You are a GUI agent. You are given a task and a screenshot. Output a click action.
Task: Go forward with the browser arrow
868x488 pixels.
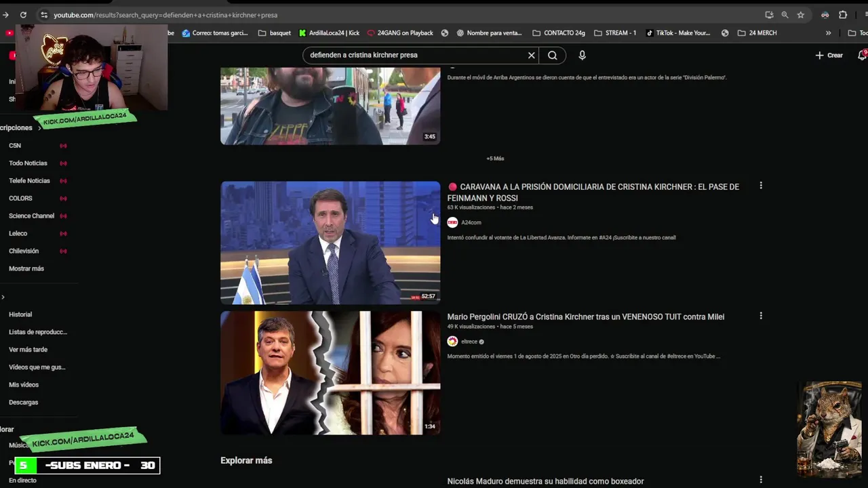point(6,15)
